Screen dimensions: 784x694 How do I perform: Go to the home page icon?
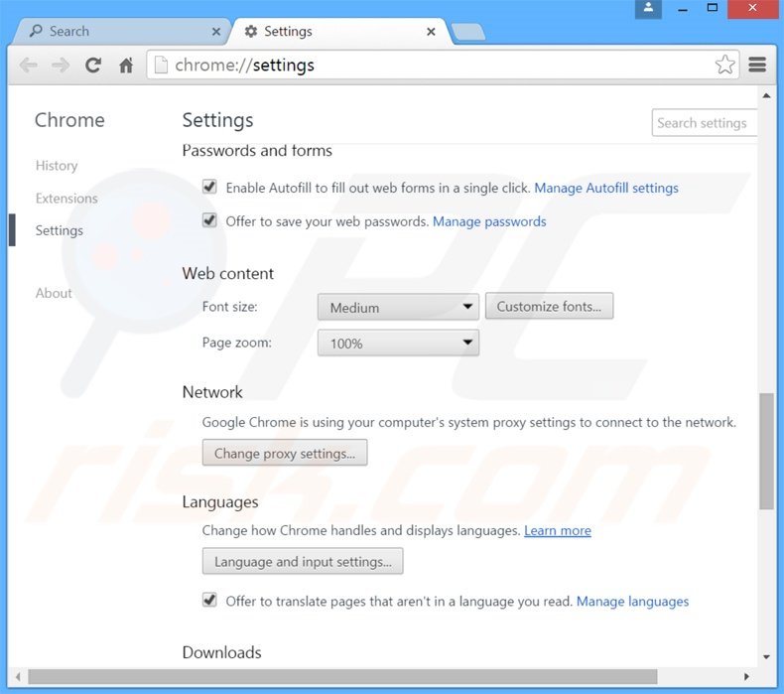coord(125,66)
